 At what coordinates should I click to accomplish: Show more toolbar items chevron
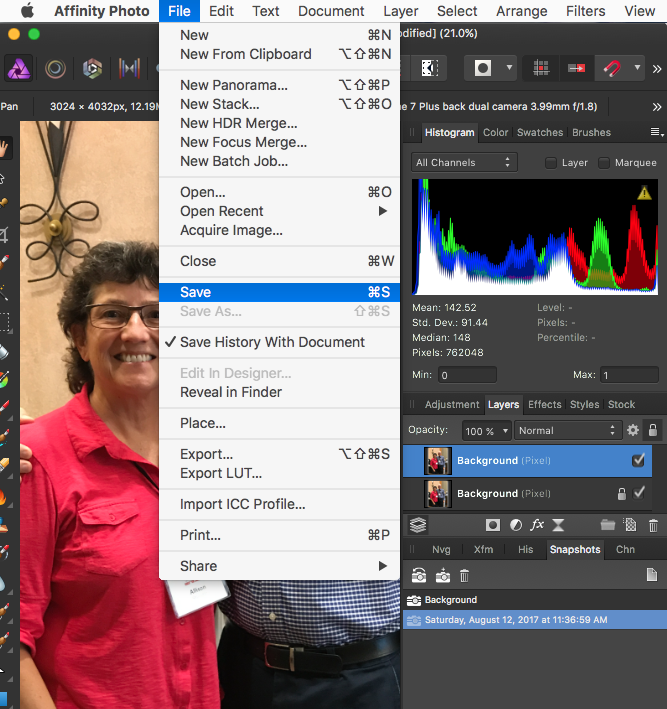657,69
